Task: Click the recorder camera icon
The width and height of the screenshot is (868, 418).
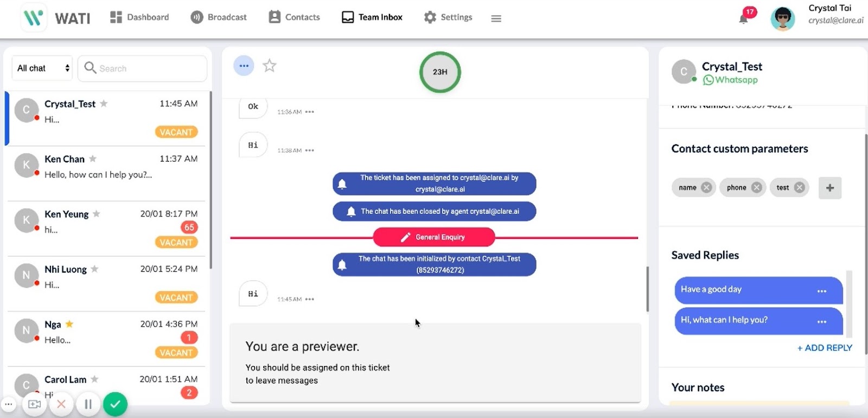Action: [35, 404]
